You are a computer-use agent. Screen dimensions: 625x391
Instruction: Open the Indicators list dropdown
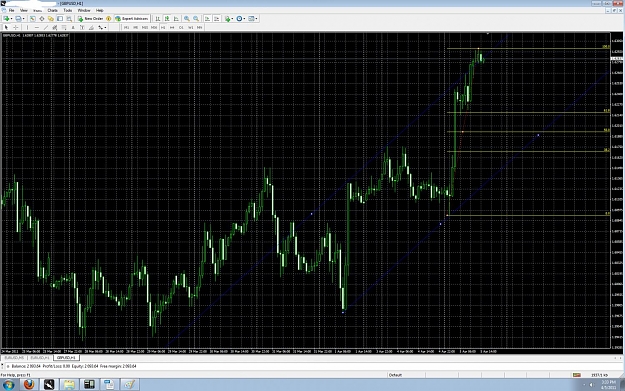coord(228,19)
